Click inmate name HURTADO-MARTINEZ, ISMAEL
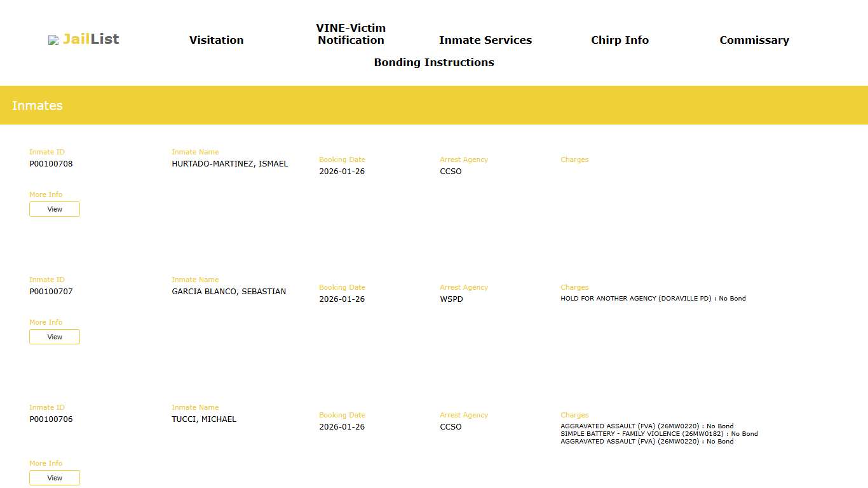The width and height of the screenshot is (868, 488). point(229,164)
